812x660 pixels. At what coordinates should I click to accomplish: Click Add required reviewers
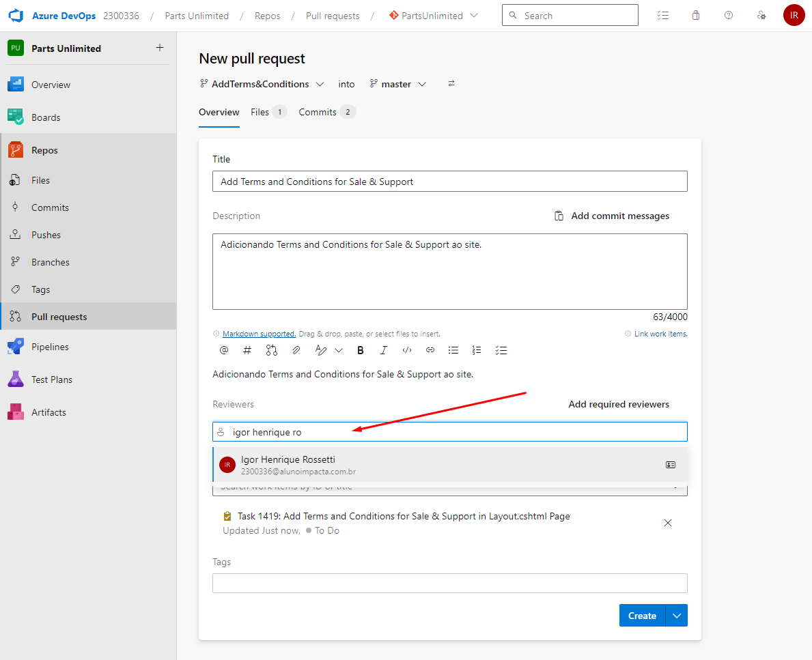pyautogui.click(x=619, y=404)
